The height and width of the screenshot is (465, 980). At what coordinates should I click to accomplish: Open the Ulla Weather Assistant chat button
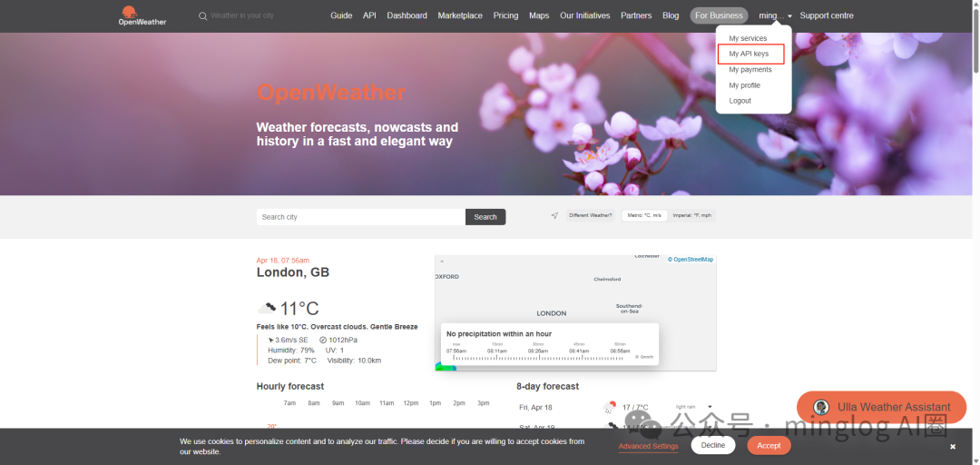coord(882,407)
